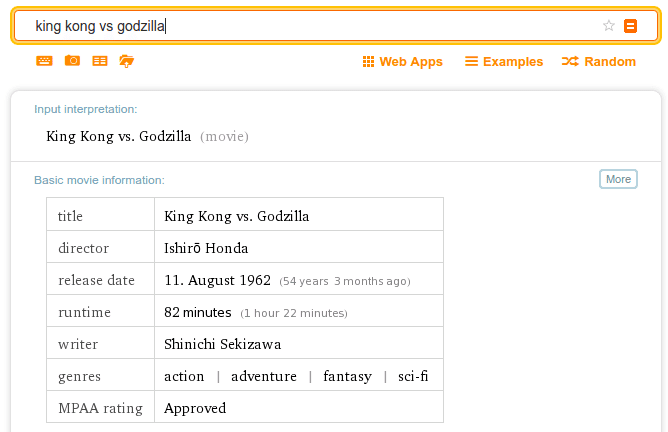
Task: Select the sci-fi genre entry
Action: pos(413,376)
